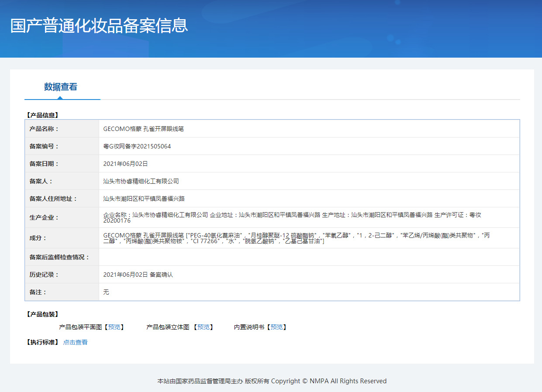The height and width of the screenshot is (392, 542).
Task: Select the 备案人 company name value
Action: tap(141, 181)
